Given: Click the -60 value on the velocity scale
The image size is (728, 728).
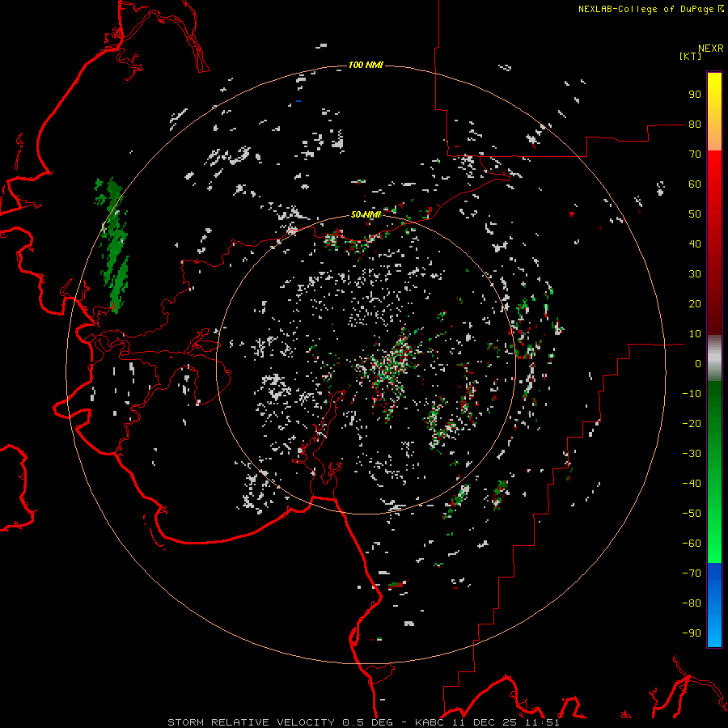Looking at the screenshot, I should point(692,544).
